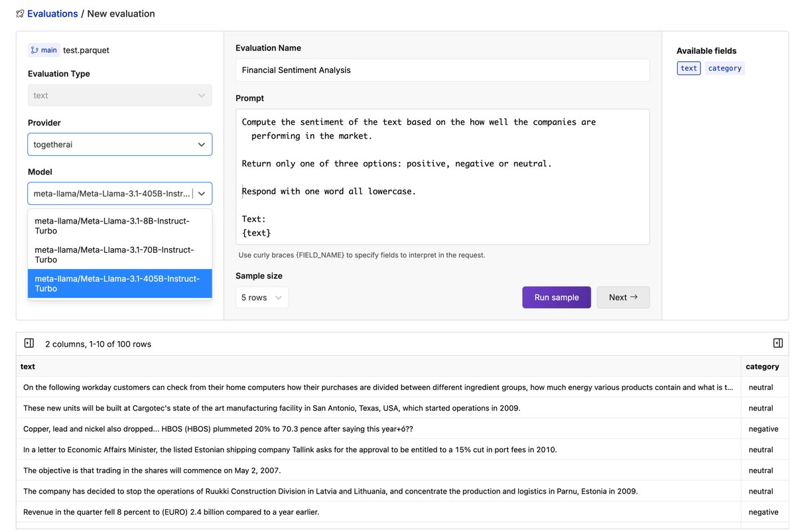This screenshot has height=532, width=796.
Task: Select the row 'The objective is that trading'
Action: (x=402, y=470)
